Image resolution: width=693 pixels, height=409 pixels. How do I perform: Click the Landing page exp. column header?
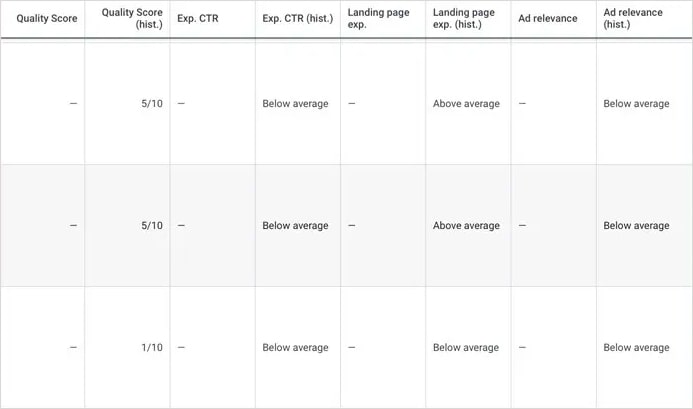(378, 18)
